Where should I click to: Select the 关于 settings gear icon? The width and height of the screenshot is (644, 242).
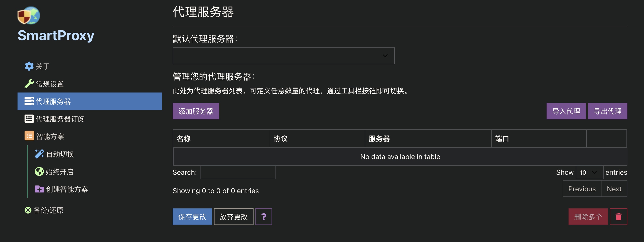pyautogui.click(x=29, y=66)
